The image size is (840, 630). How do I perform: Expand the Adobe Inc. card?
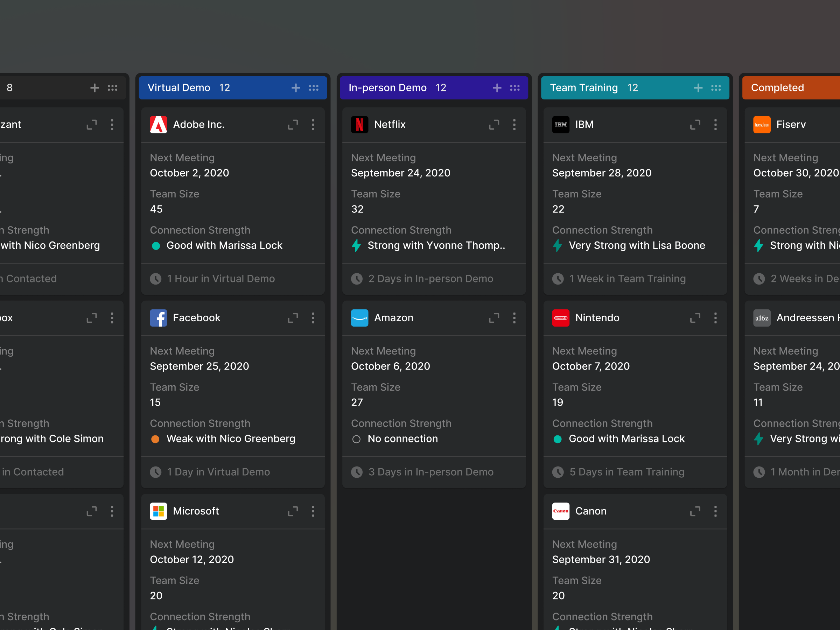[x=293, y=125]
